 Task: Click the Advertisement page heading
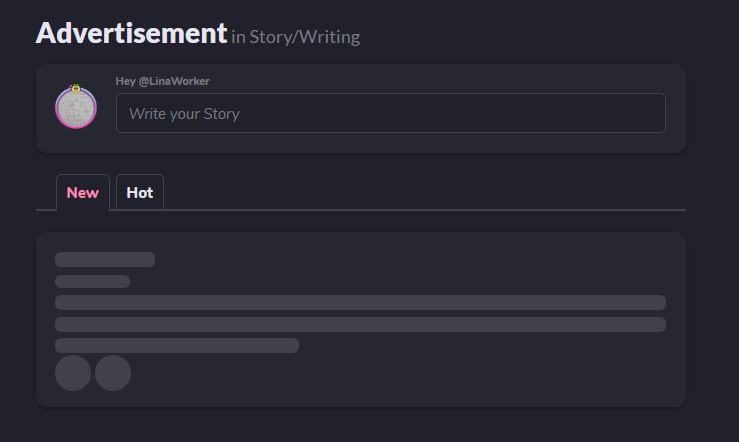pos(131,33)
